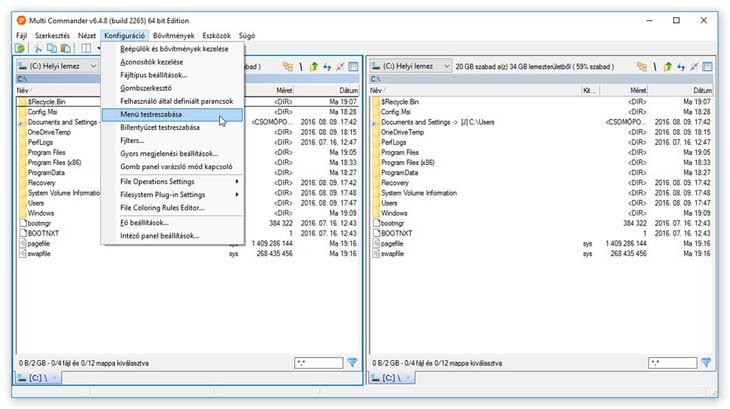Open the right panel drive selector dropdown

410,66
